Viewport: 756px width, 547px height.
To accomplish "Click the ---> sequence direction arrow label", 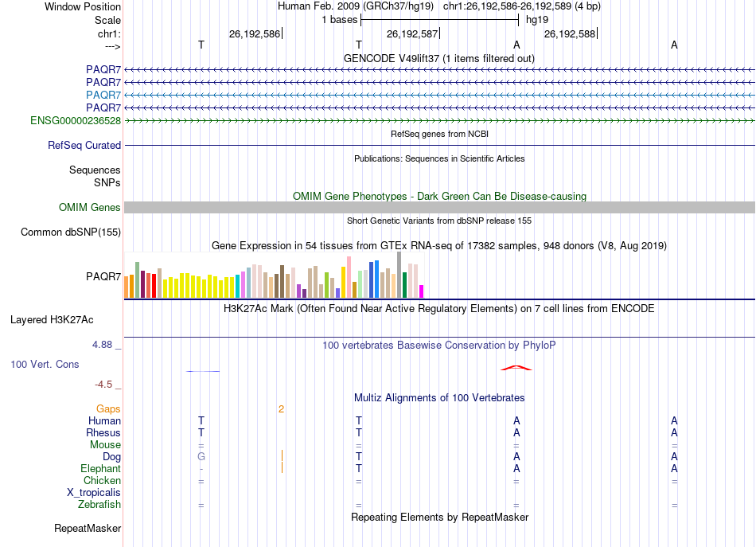I will tap(112, 46).
